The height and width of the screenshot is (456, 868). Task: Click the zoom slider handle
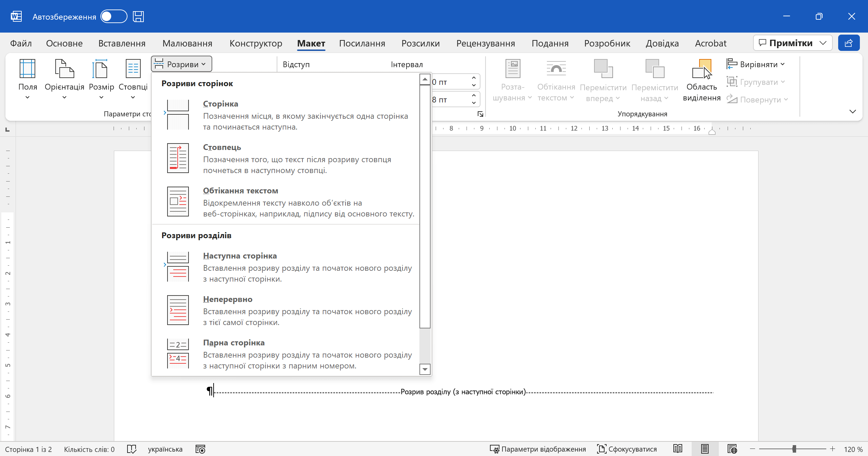794,449
